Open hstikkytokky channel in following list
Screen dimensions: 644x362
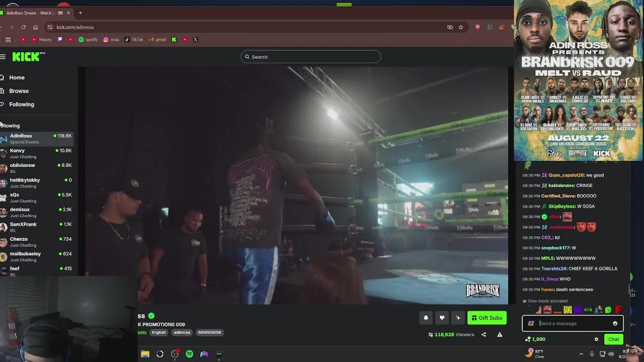coord(37,183)
